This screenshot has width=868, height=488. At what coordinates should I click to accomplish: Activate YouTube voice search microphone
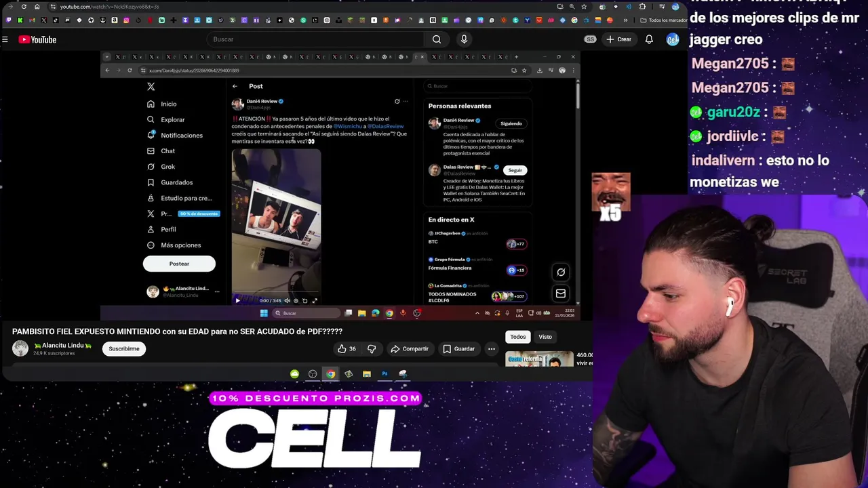tap(464, 39)
